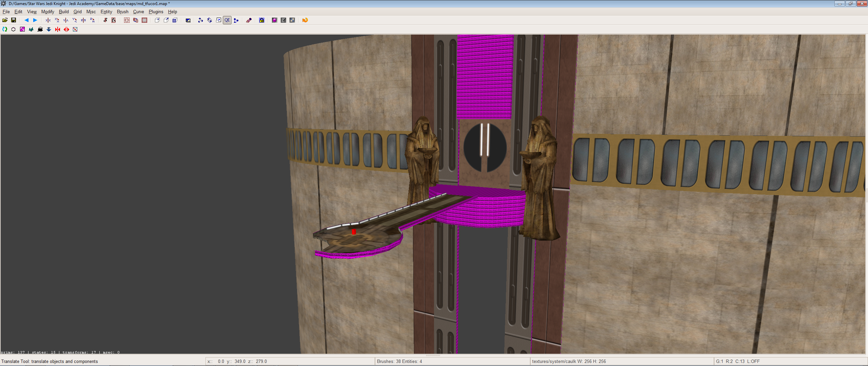Click the train path plugin icon

pos(40,29)
